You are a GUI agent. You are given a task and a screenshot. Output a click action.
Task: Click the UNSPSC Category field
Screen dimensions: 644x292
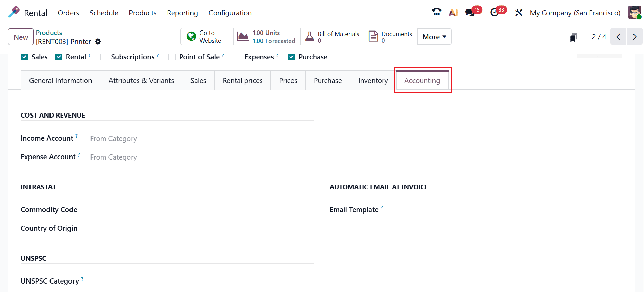pyautogui.click(x=202, y=281)
